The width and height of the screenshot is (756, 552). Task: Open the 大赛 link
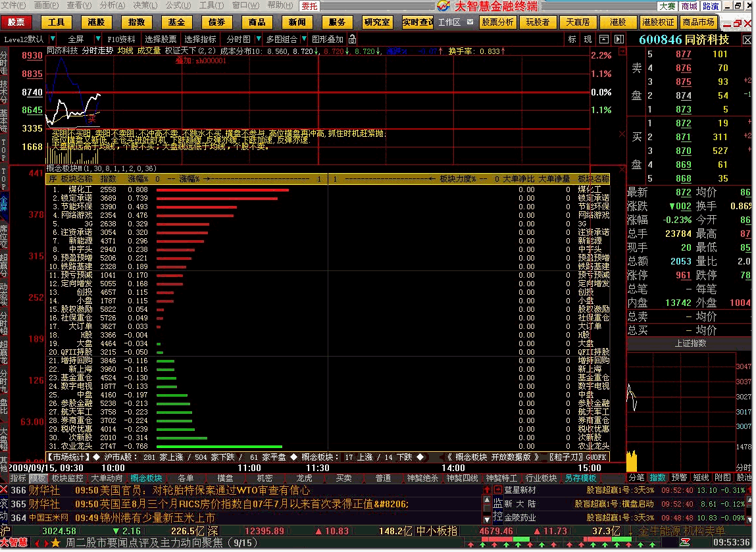[x=667, y=6]
